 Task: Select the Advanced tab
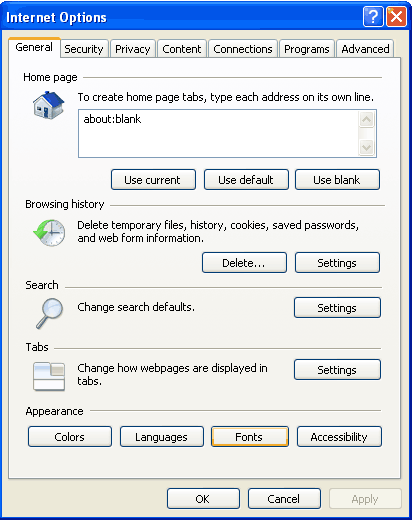[x=365, y=49]
